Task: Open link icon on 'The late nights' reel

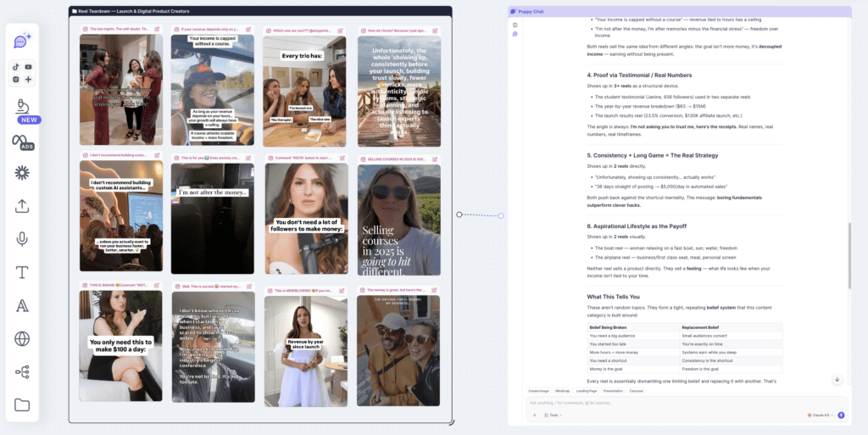Action: coord(157,29)
